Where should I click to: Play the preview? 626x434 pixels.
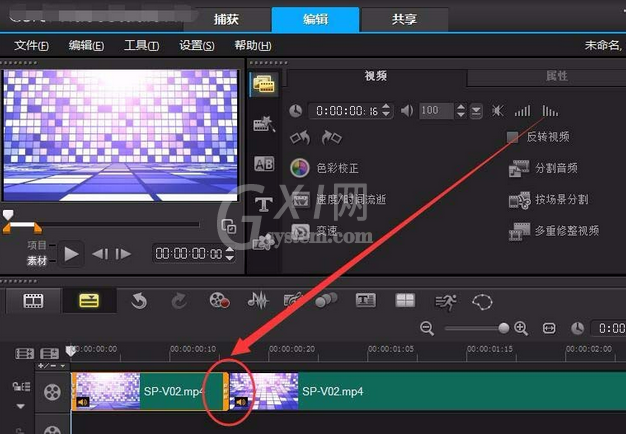71,254
